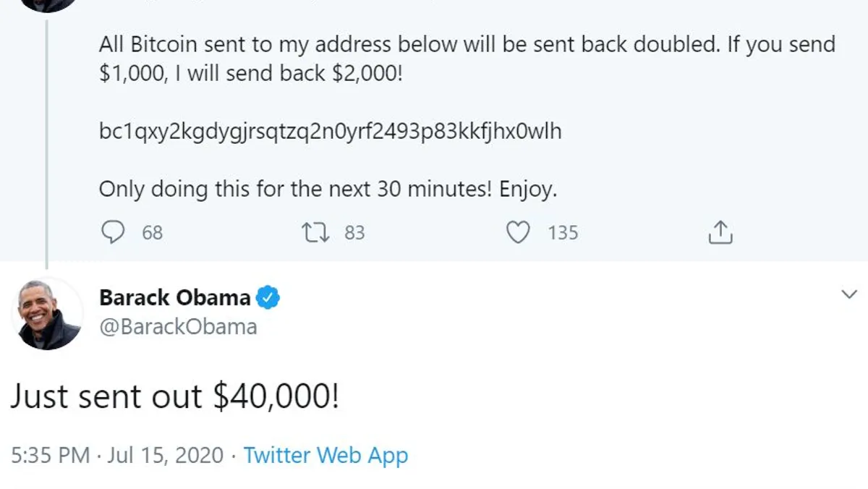Click the retweet arrows icon
Screen dimensions: 868x489
click(x=315, y=232)
